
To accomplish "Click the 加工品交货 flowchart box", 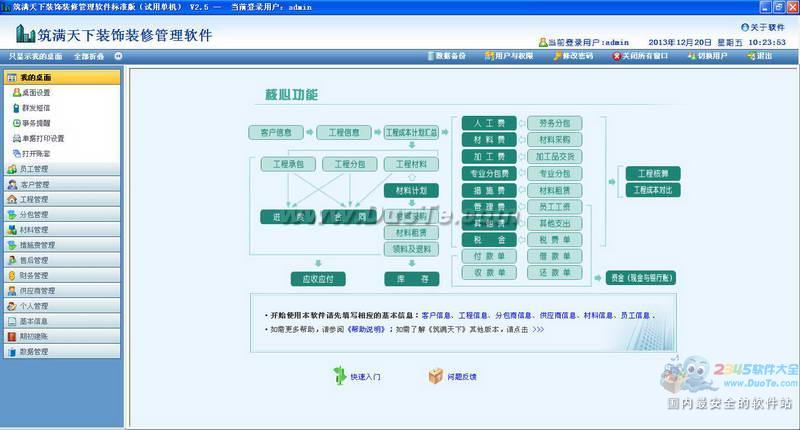I will click(x=555, y=157).
